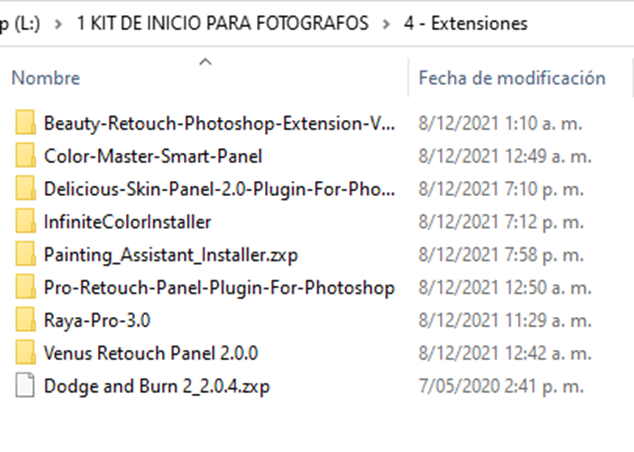Select the Delicious-Skin-Panel folder icon

pyautogui.click(x=25, y=188)
